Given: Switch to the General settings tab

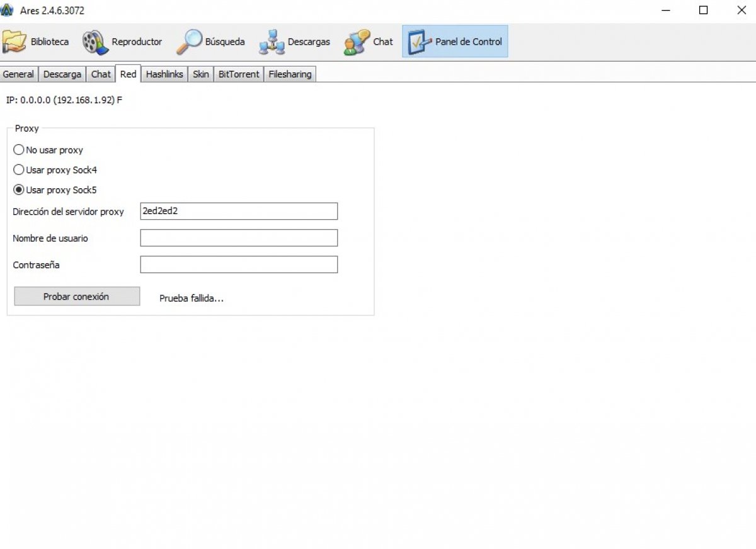Looking at the screenshot, I should [18, 74].
